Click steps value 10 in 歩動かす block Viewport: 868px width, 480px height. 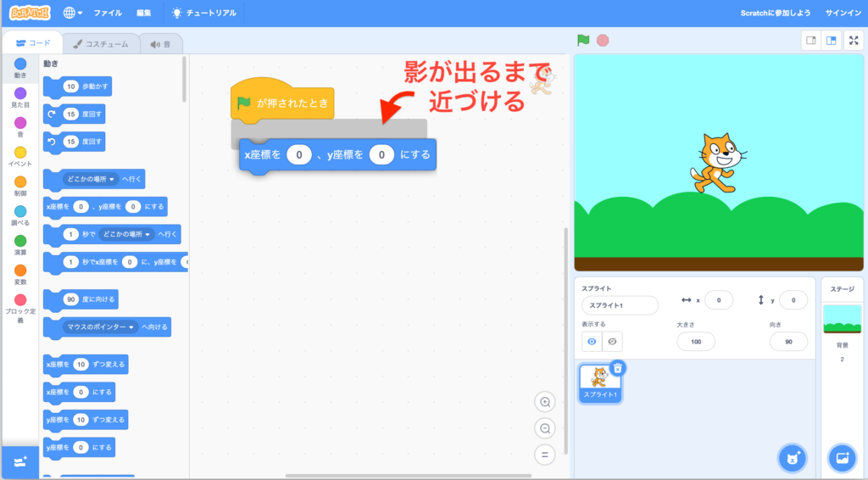(71, 87)
